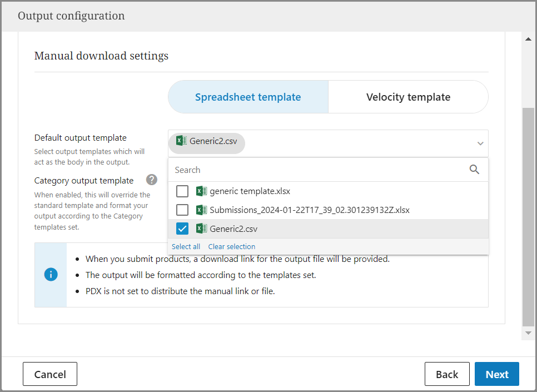This screenshot has width=537, height=392.
Task: Click Excel icon in selected Generic2.csv chip
Action: pyautogui.click(x=181, y=141)
